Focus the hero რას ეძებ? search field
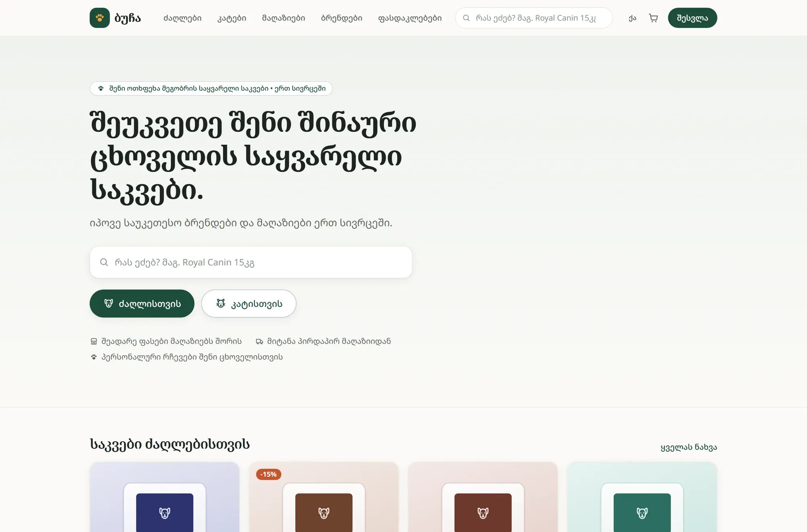This screenshot has height=532, width=807. coord(251,262)
